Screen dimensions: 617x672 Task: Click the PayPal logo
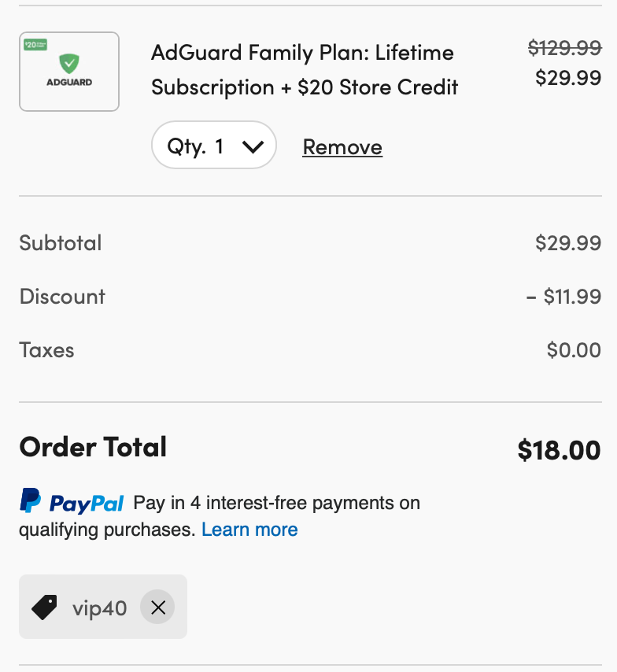(72, 501)
